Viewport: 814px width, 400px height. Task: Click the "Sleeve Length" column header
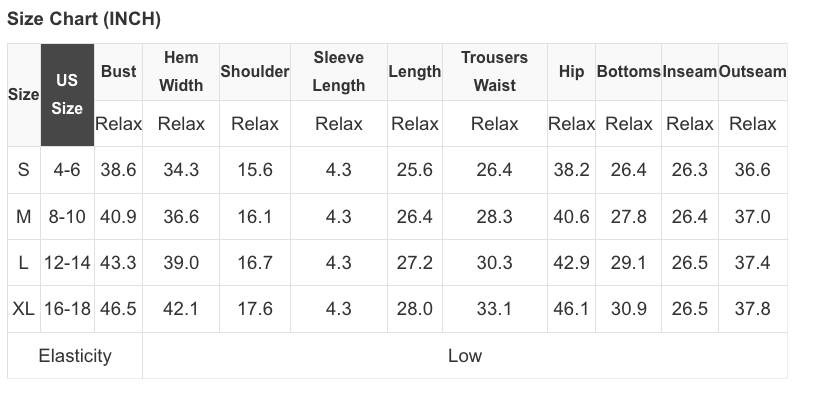coord(338,72)
